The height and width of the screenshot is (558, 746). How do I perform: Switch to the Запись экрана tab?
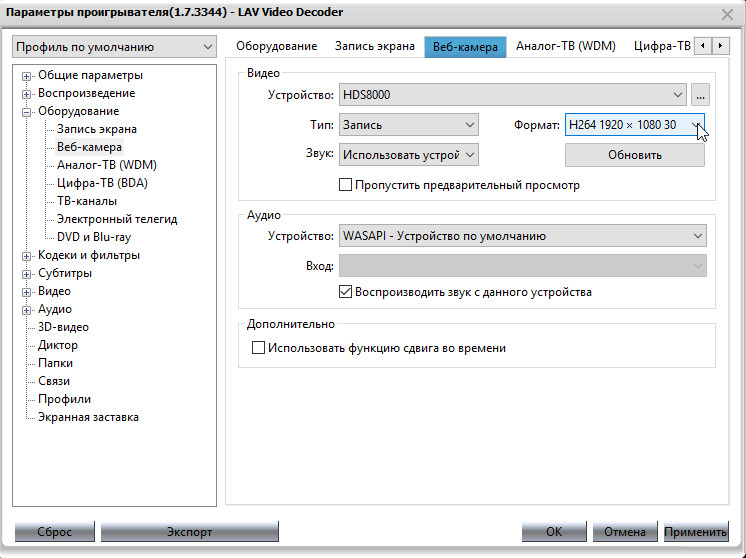click(x=376, y=46)
